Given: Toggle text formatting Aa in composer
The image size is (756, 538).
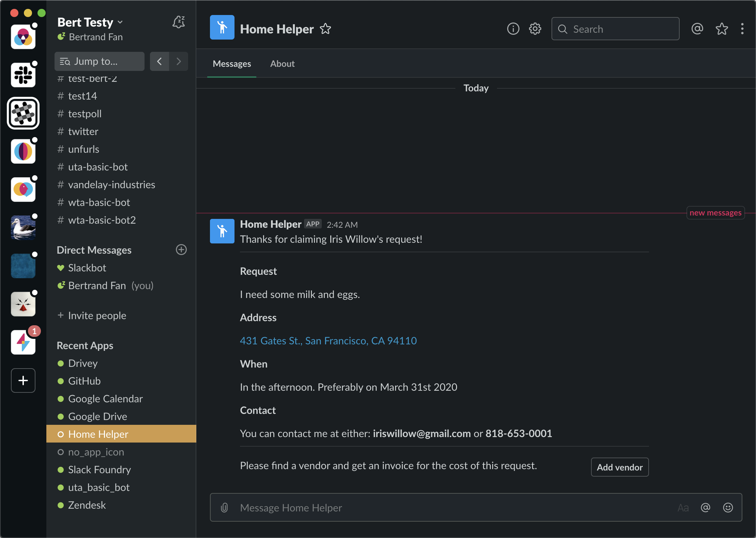Looking at the screenshot, I should tap(683, 508).
